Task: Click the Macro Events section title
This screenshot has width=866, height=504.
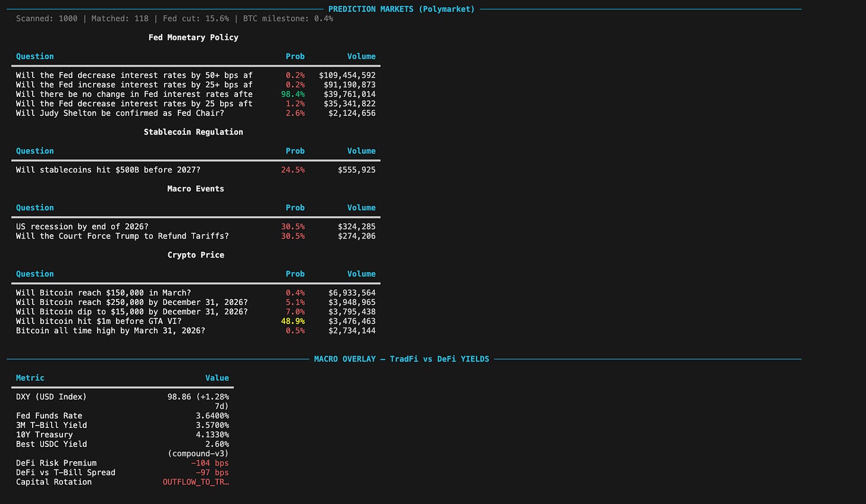Action: click(x=196, y=189)
